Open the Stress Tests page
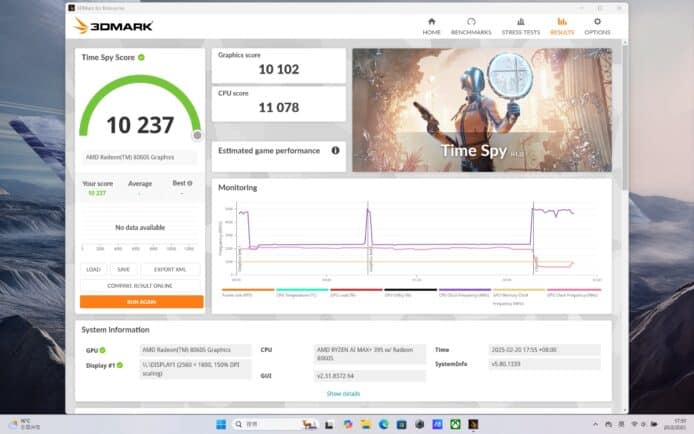This screenshot has width=694, height=434. [x=521, y=25]
